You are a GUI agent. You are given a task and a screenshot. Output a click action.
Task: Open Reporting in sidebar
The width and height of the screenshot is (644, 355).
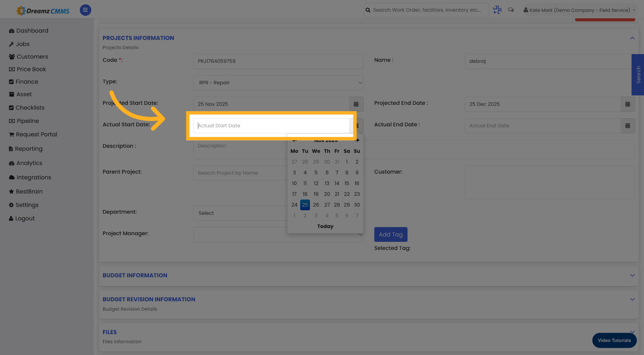pyautogui.click(x=26, y=149)
